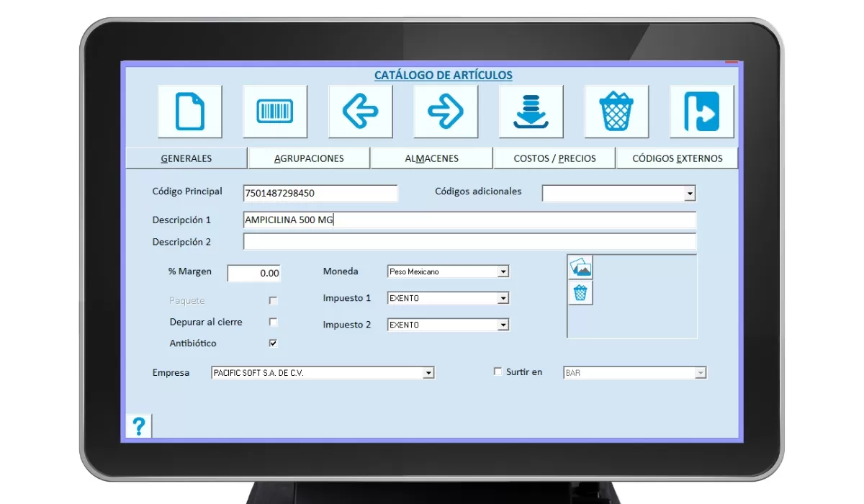Open the Códigos adicionales dropdown

tap(690, 194)
